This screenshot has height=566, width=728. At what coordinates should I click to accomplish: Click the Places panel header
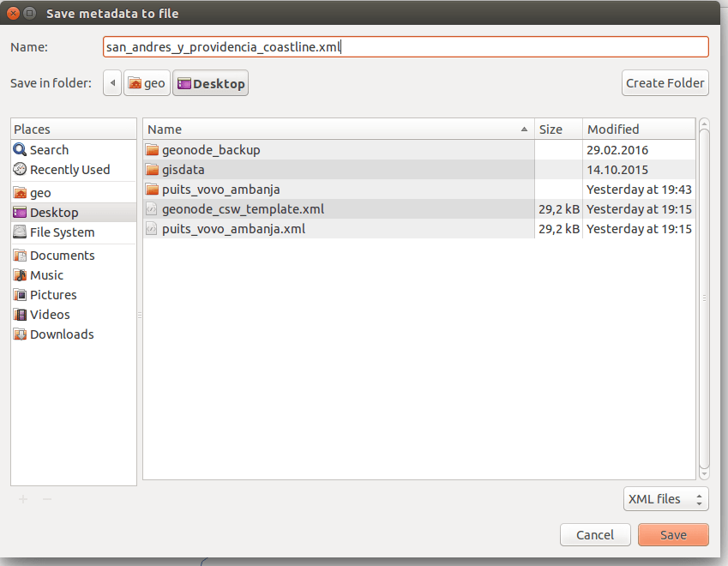[x=74, y=129]
